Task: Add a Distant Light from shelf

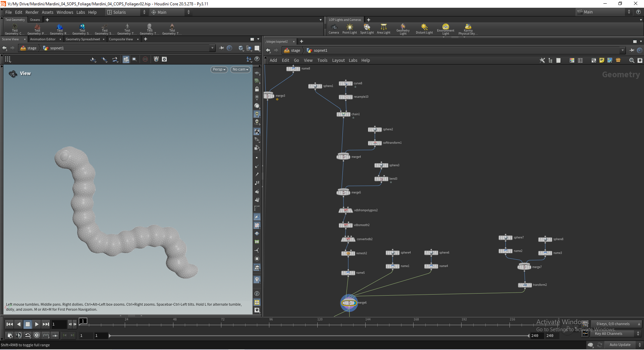Action: coord(424,29)
